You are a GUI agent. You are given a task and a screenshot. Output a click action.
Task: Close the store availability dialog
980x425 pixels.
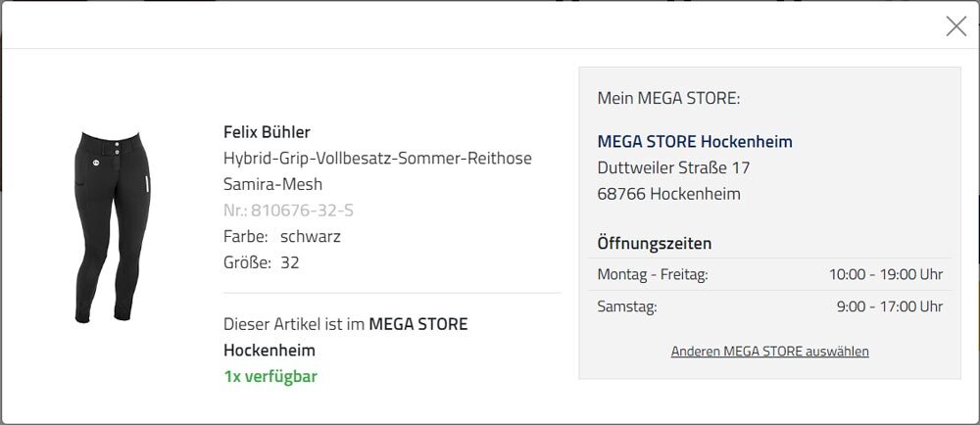pyautogui.click(x=955, y=26)
